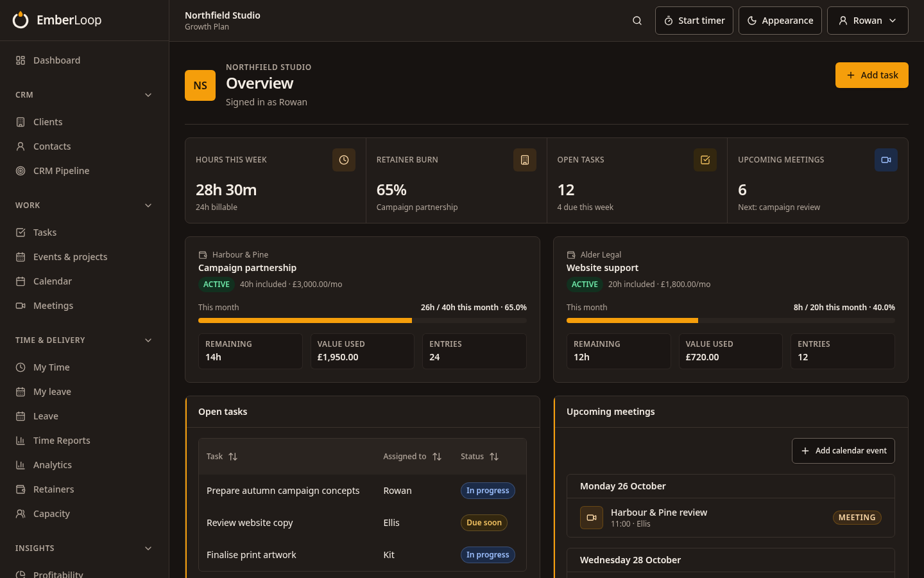
Task: Click Ellis in the Assigned to column
Action: click(x=391, y=523)
